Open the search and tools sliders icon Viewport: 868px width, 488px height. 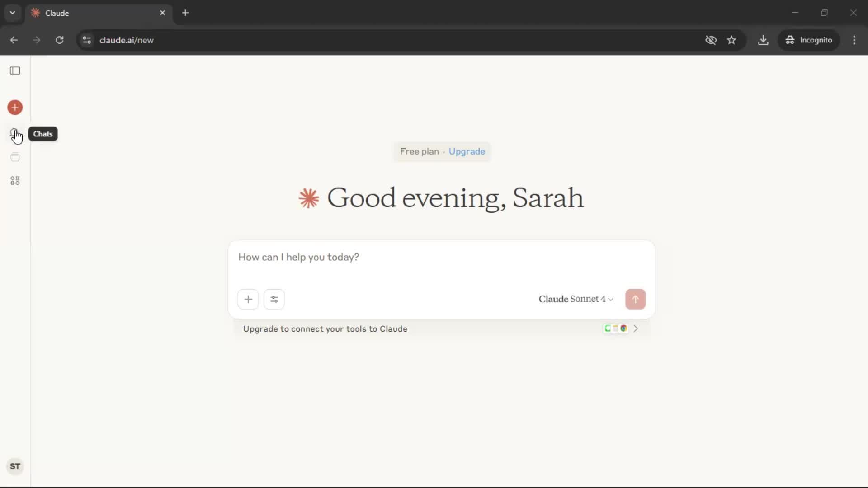(274, 299)
